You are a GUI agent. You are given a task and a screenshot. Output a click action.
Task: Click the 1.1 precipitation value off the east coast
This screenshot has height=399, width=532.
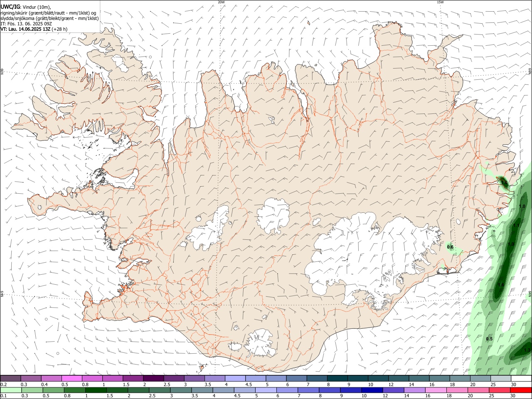coord(517,225)
